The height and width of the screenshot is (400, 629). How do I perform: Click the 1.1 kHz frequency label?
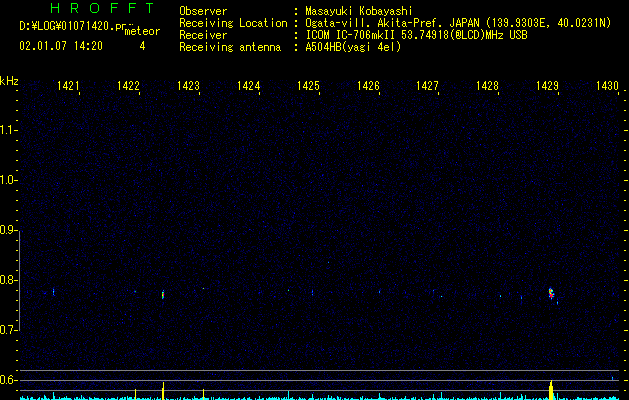pyautogui.click(x=8, y=130)
